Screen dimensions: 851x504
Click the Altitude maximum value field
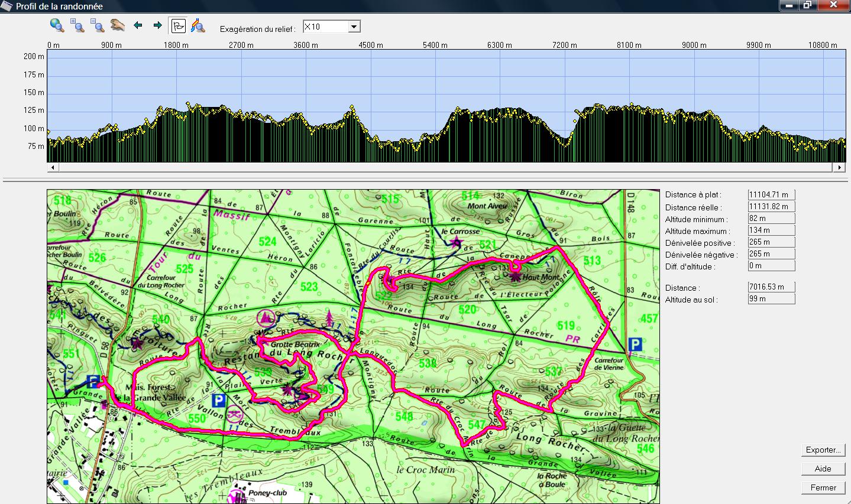(x=771, y=230)
